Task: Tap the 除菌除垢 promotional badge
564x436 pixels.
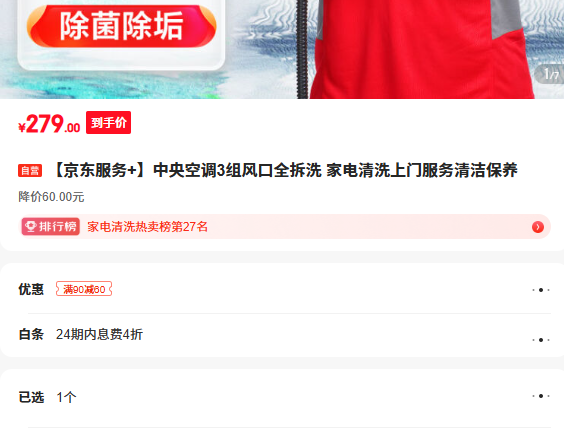Action: click(x=122, y=26)
